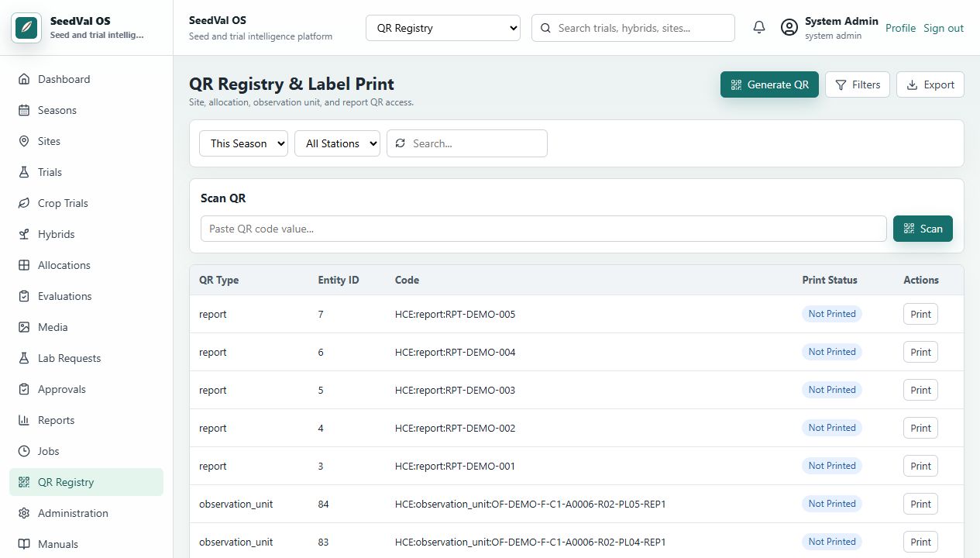Print label for RPT-DEMO-001
The height and width of the screenshot is (558, 980).
tap(920, 466)
